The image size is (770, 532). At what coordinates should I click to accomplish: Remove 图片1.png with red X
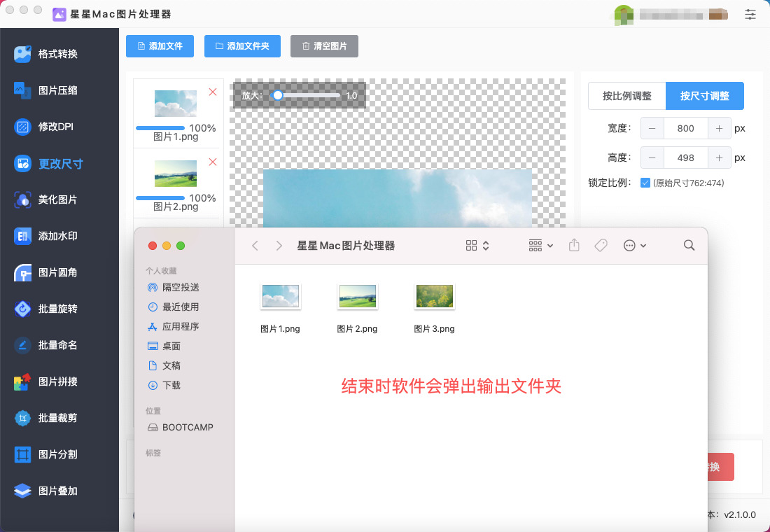[213, 92]
